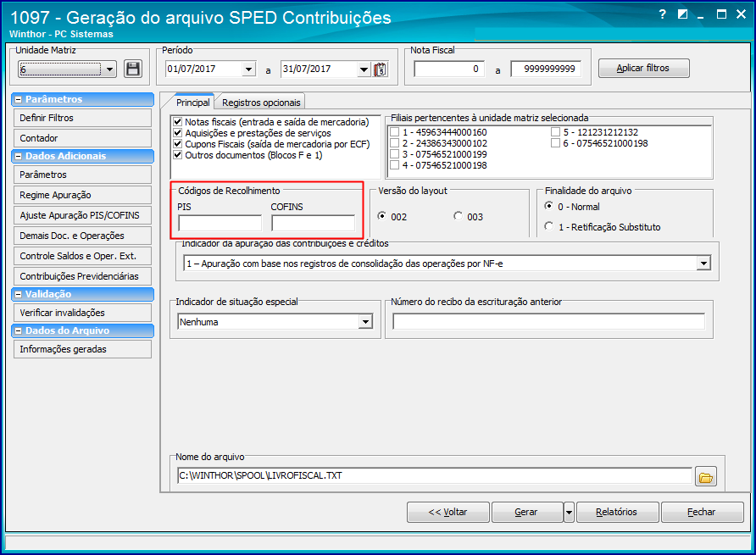Screen dimensions: 756x555
Task: Click folder icon to browse file name
Action: tap(706, 477)
